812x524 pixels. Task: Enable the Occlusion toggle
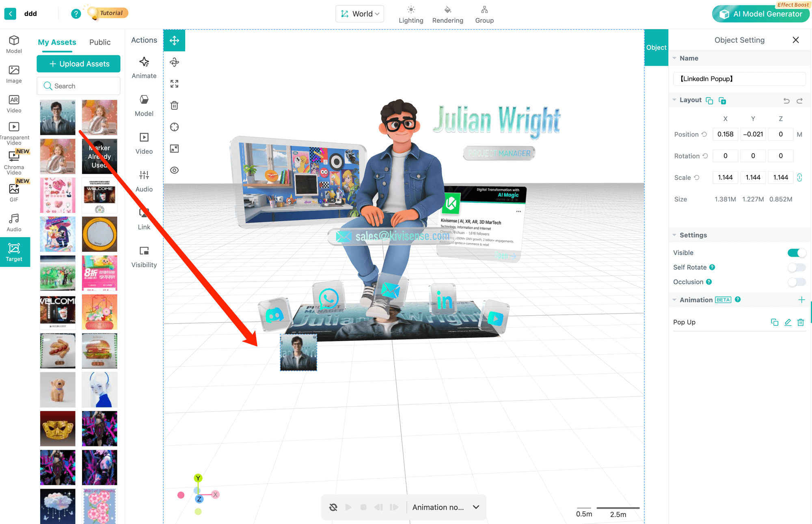point(796,282)
